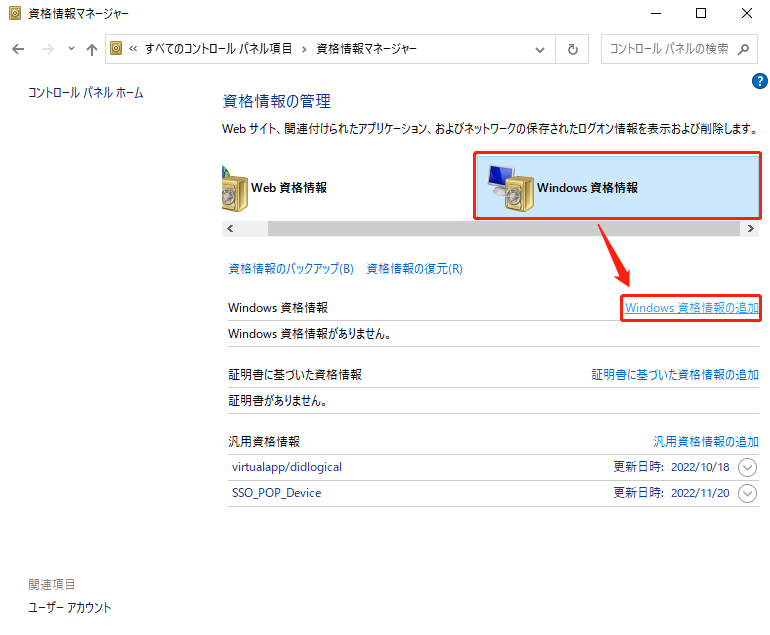
Task: Expand SSO_POP_Device details chevron
Action: pos(747,494)
